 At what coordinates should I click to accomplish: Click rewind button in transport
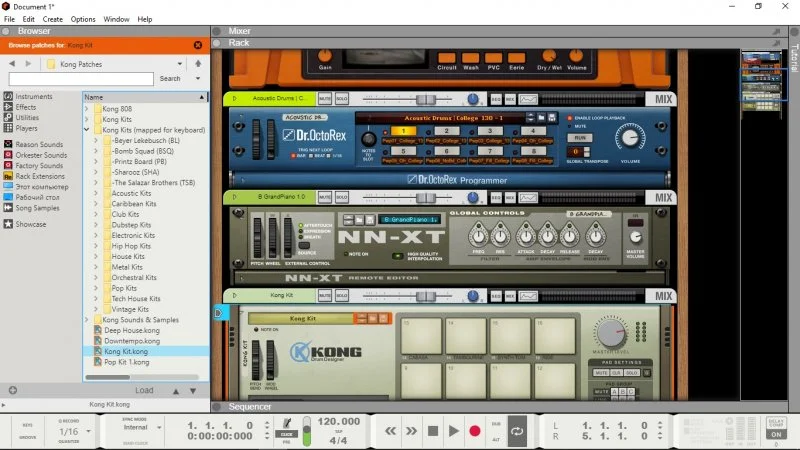coord(390,431)
